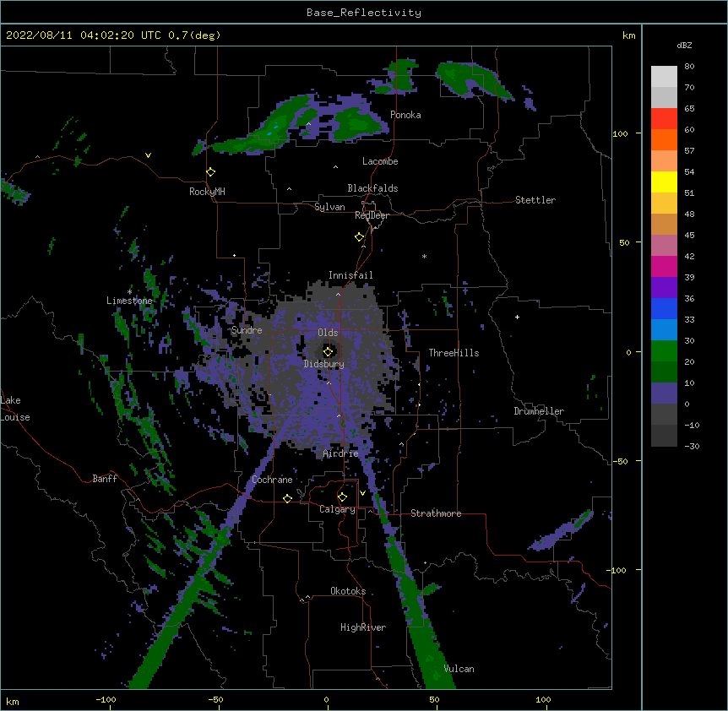This screenshot has width=728, height=711.
Task: Click the dBZ legend heading
Action: (x=684, y=45)
